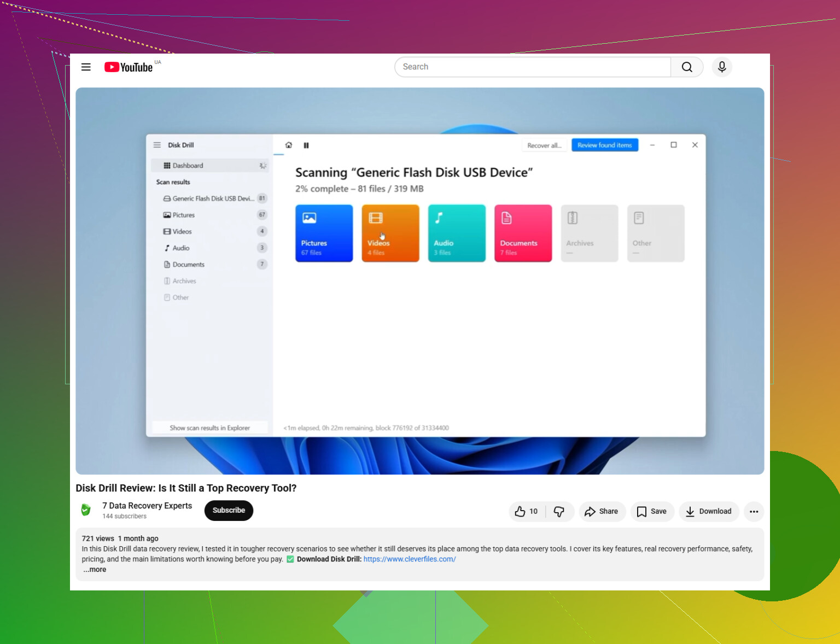
Task: Select Archives in the scan results sidebar
Action: pyautogui.click(x=210, y=281)
